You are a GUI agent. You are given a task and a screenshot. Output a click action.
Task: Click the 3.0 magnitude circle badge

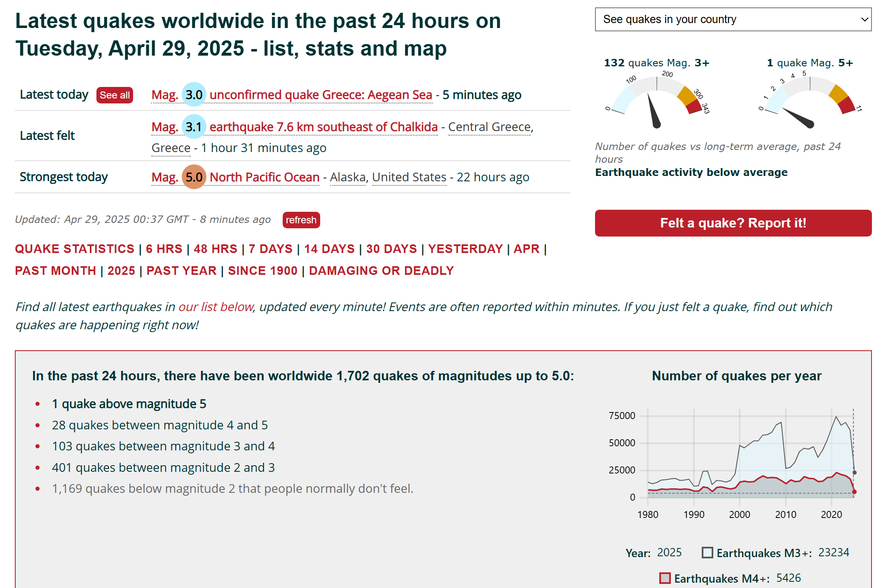194,95
